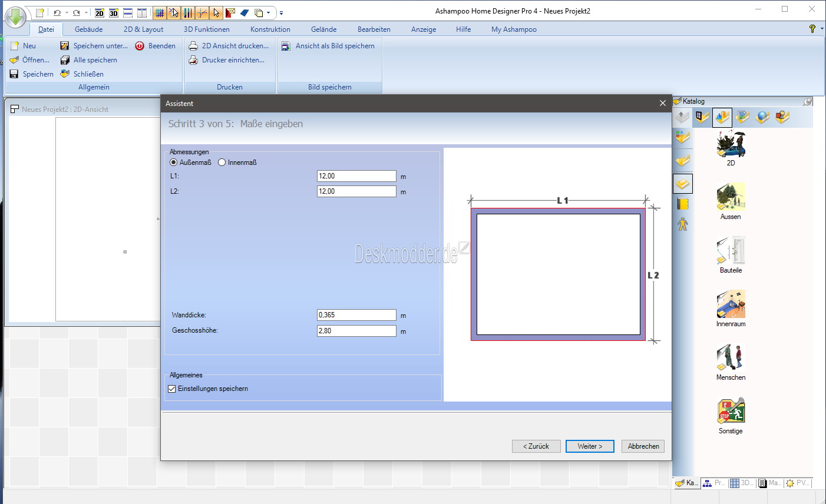Open the Konstruktion ribbon tab
This screenshot has height=504, width=826.
coord(270,29)
